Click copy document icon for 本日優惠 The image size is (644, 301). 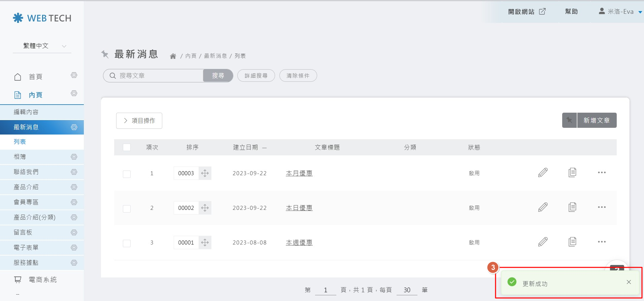click(572, 207)
